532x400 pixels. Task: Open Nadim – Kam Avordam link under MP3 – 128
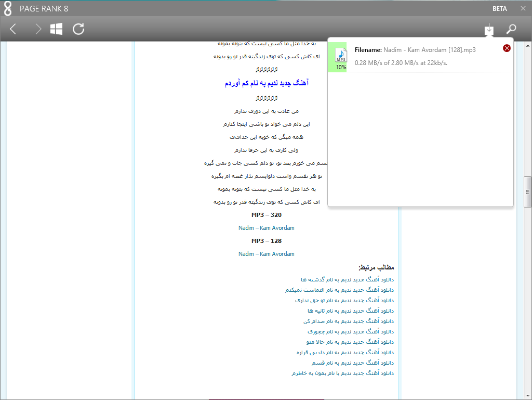[x=267, y=254]
